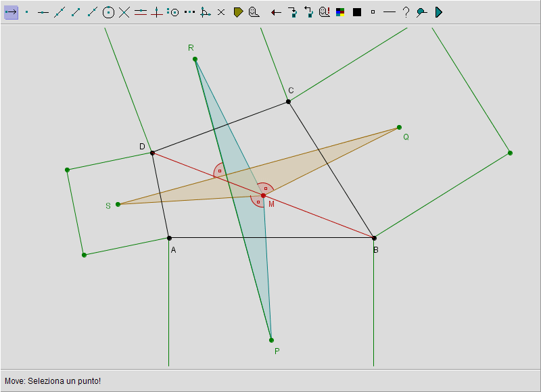The image size is (541, 392).
Task: Select the Parallel line tool
Action: pyautogui.click(x=141, y=12)
